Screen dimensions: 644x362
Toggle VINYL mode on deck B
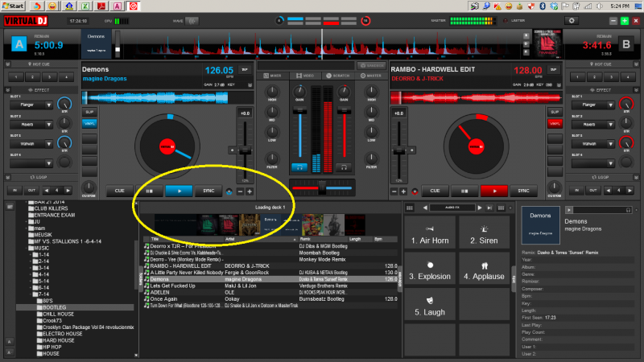[x=555, y=124]
